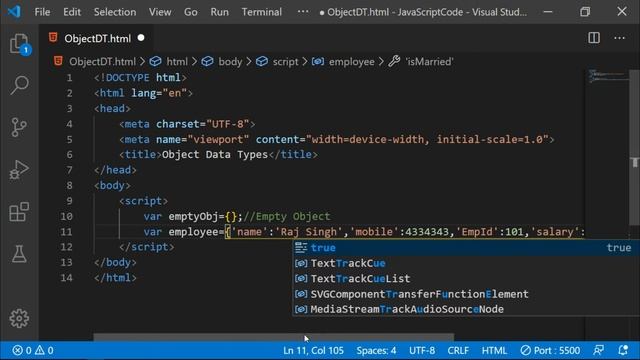Click the closing </script> tag
The height and width of the screenshot is (360, 640).
[147, 247]
